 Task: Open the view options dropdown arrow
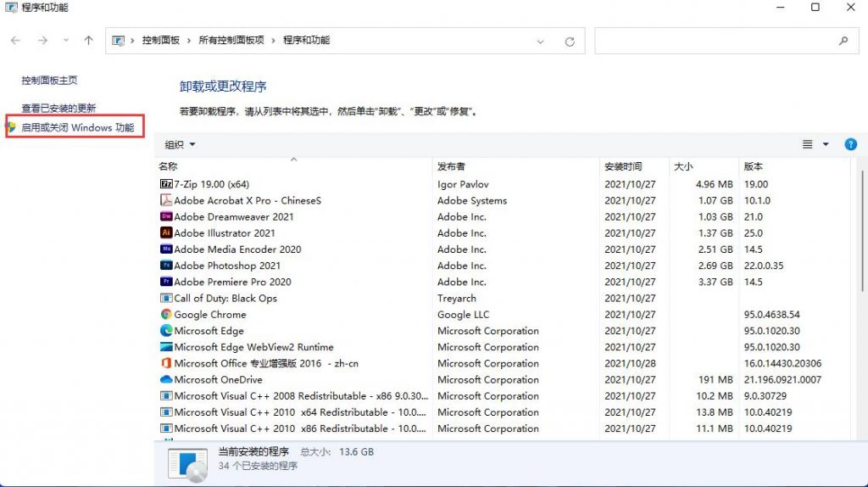coord(826,144)
